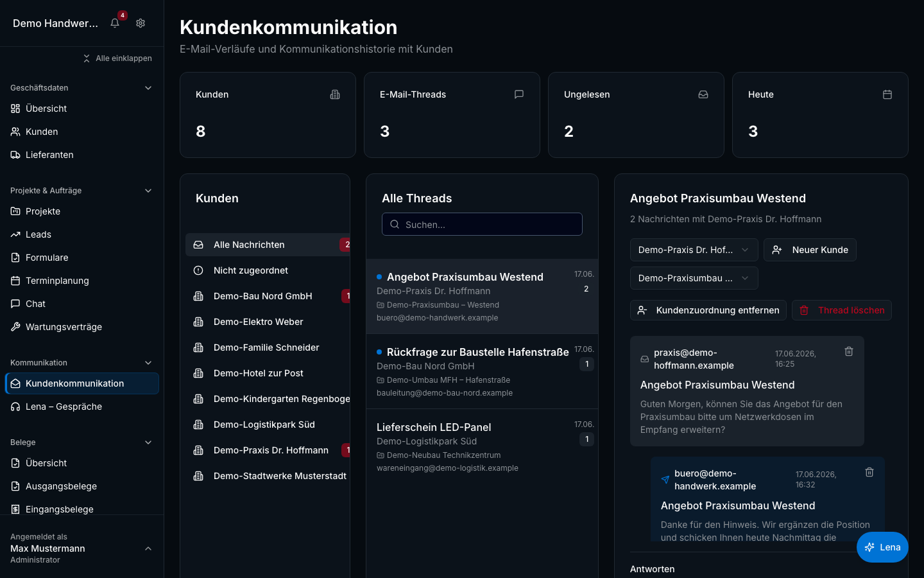Open Lieferanten in the sidebar
This screenshot has width=924, height=578.
pyautogui.click(x=82, y=155)
